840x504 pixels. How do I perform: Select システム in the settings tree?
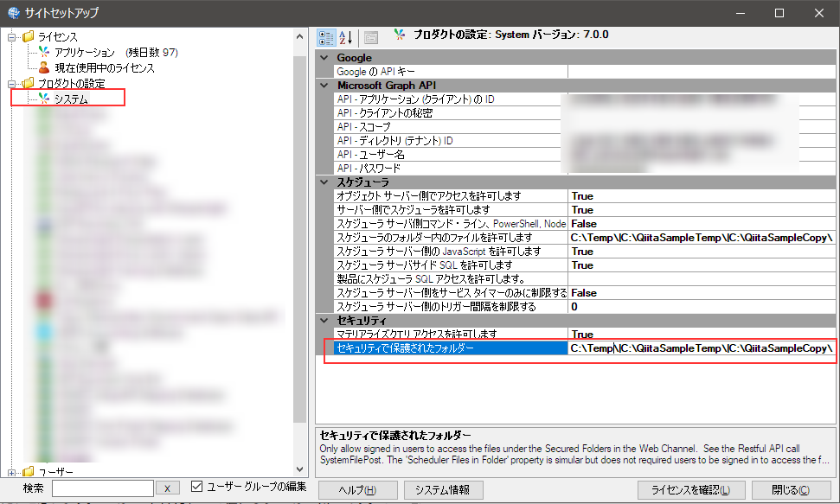pos(71,99)
